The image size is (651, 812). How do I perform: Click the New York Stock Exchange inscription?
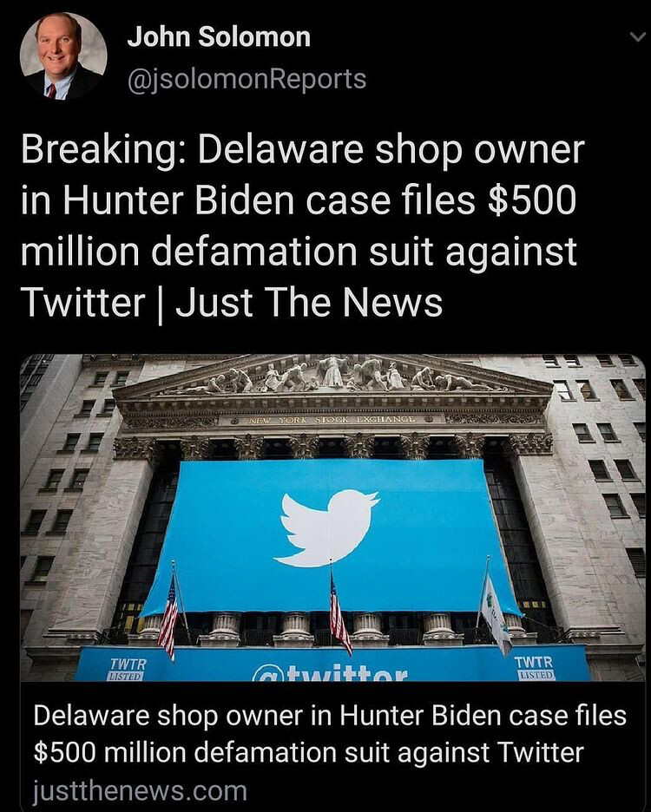pyautogui.click(x=332, y=420)
